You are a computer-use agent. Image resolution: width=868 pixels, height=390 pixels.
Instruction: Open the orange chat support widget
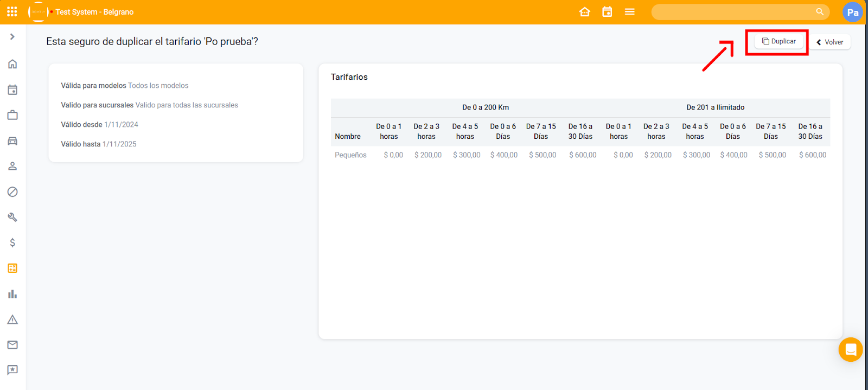pos(850,349)
